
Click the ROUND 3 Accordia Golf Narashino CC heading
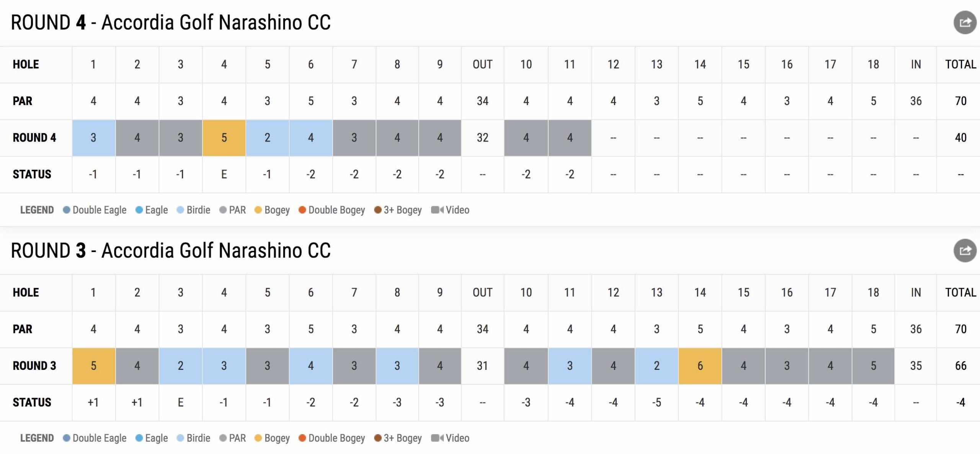(x=171, y=251)
